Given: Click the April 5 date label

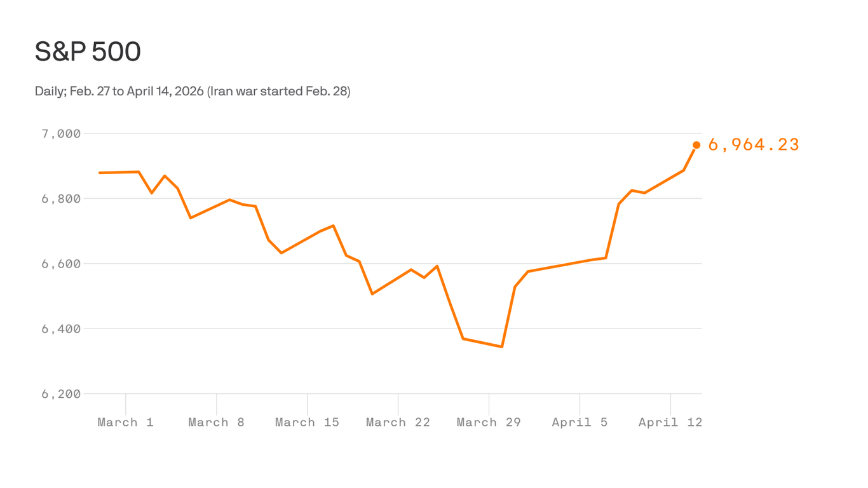Looking at the screenshot, I should tap(580, 423).
